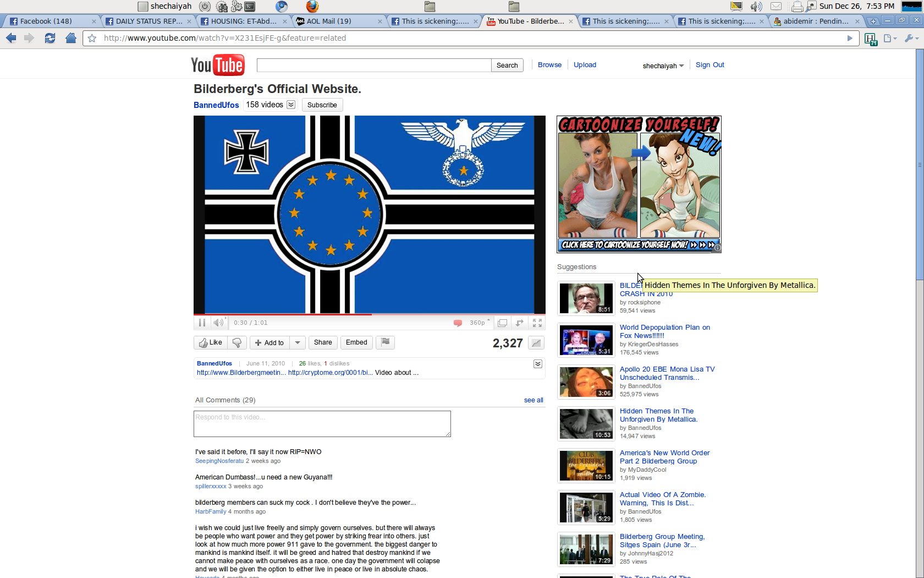Pause the video with the pause button
This screenshot has width=924, height=578.
click(202, 323)
